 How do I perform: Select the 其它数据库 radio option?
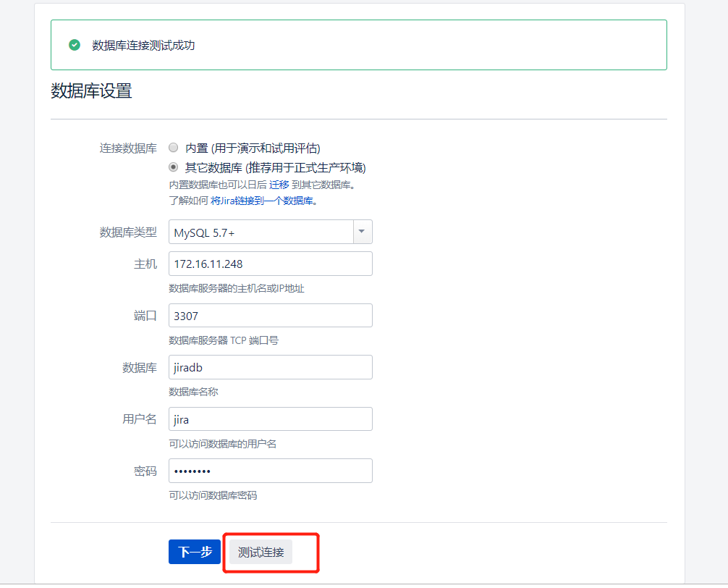173,167
